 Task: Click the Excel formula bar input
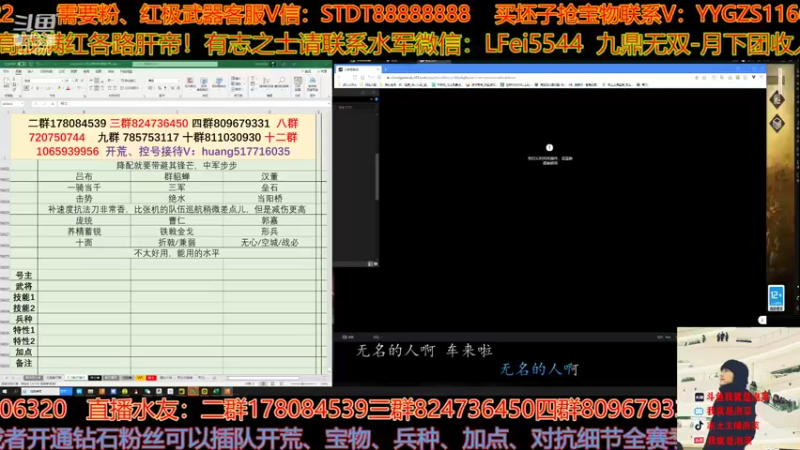(x=194, y=104)
